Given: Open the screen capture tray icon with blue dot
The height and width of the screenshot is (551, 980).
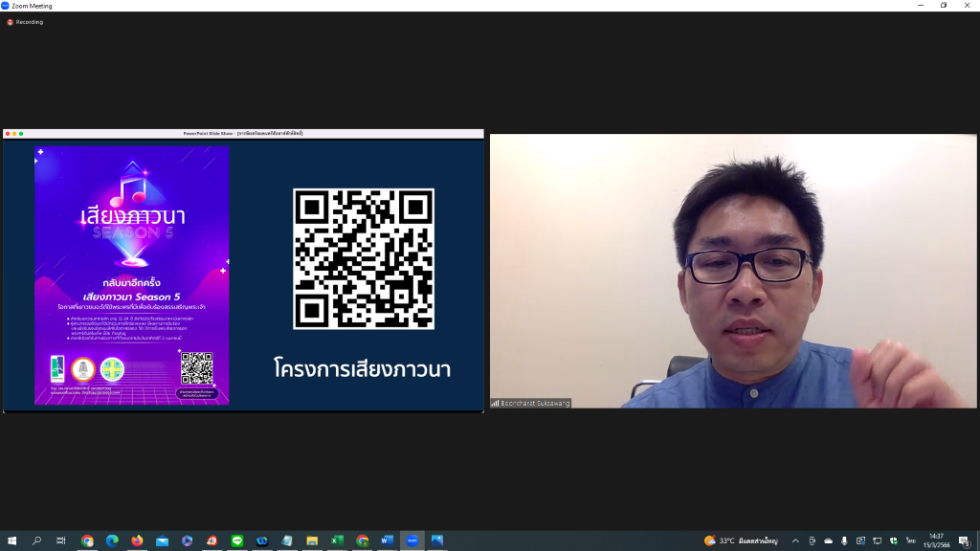Looking at the screenshot, I should point(861,541).
